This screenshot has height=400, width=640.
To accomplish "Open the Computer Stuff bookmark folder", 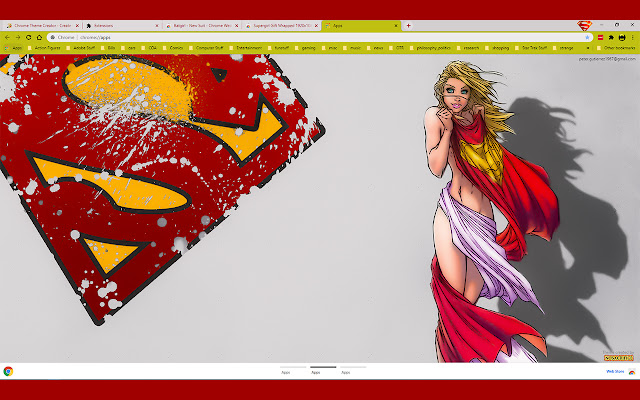I will pyautogui.click(x=207, y=48).
